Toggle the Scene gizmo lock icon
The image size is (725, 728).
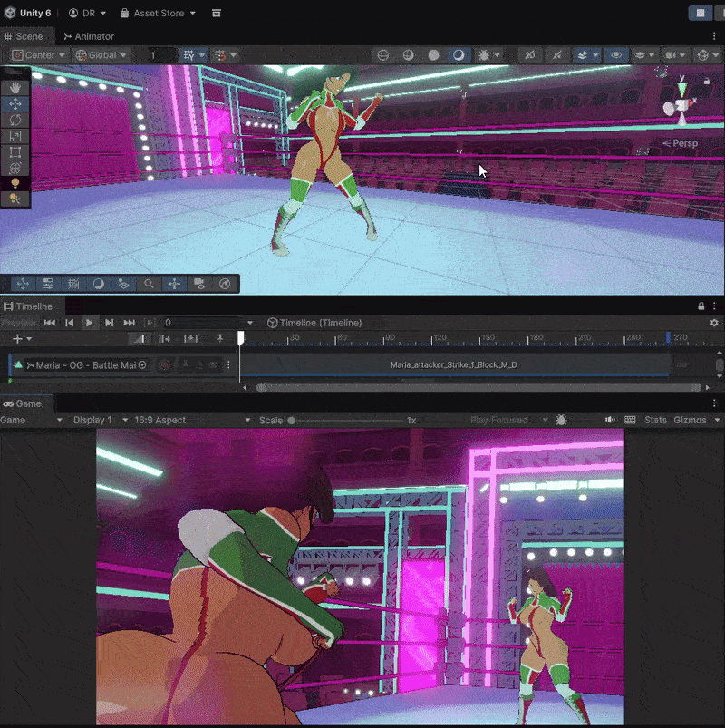pos(706,82)
